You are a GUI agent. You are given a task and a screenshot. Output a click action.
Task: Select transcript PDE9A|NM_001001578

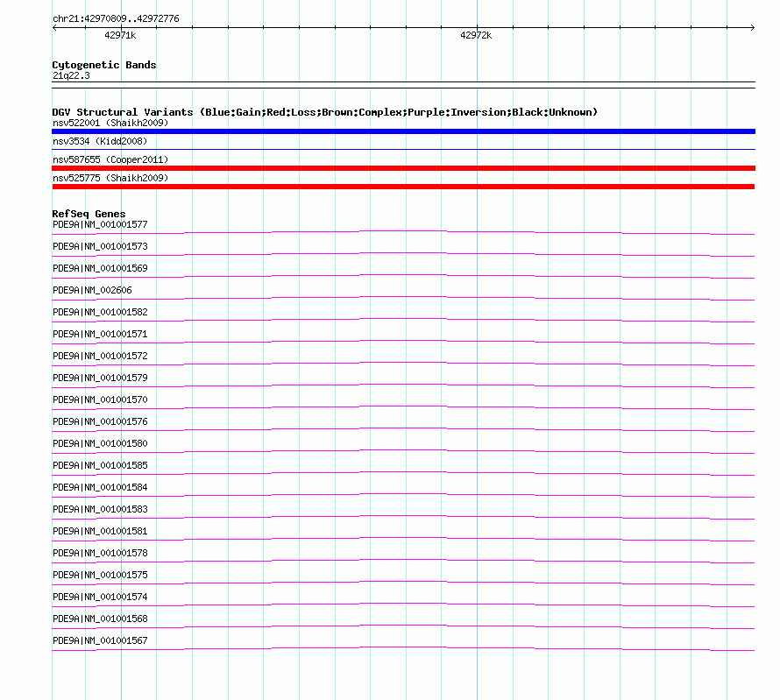coord(100,553)
